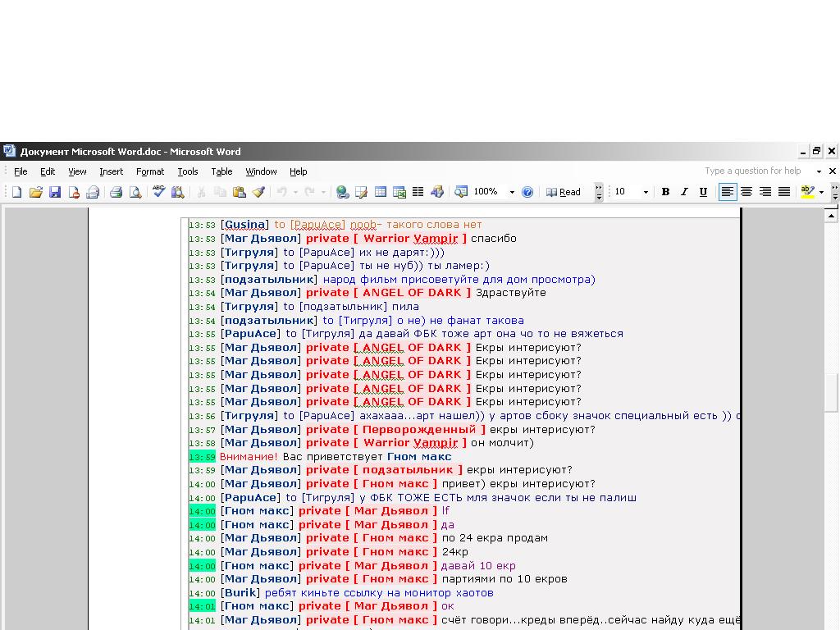Image resolution: width=840 pixels, height=630 pixels.
Task: Open the highlight color dropdown arrow
Action: point(821,192)
